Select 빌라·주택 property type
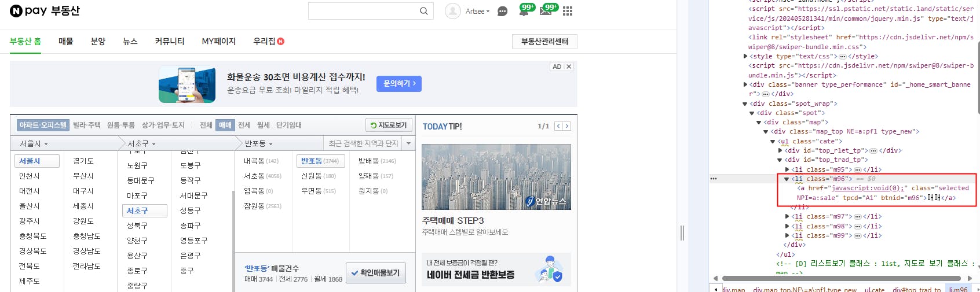The image size is (980, 292). click(x=87, y=125)
